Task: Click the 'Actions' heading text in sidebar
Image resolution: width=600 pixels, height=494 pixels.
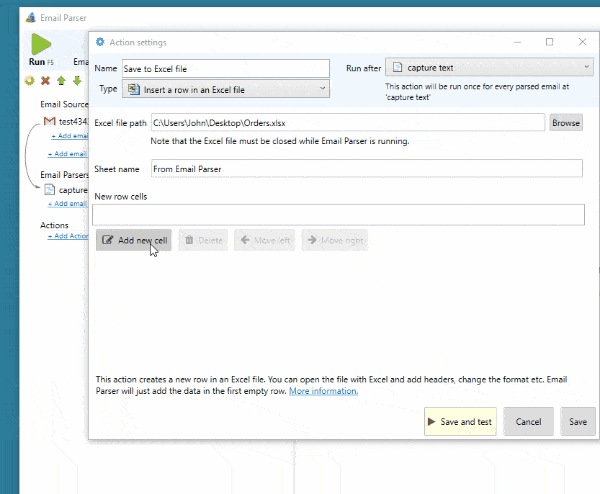Action: click(x=54, y=225)
